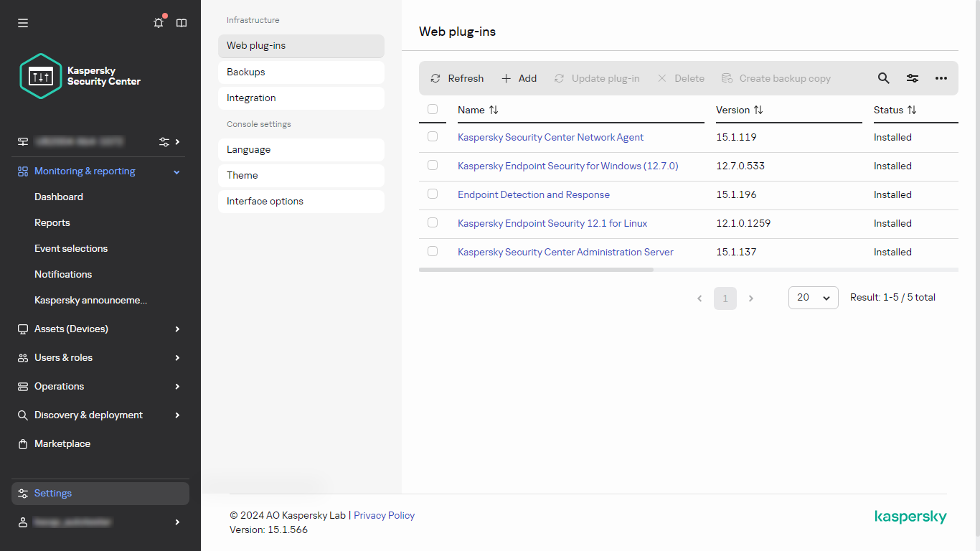980x551 pixels.
Task: Open the Privacy Policy link
Action: [x=384, y=515]
